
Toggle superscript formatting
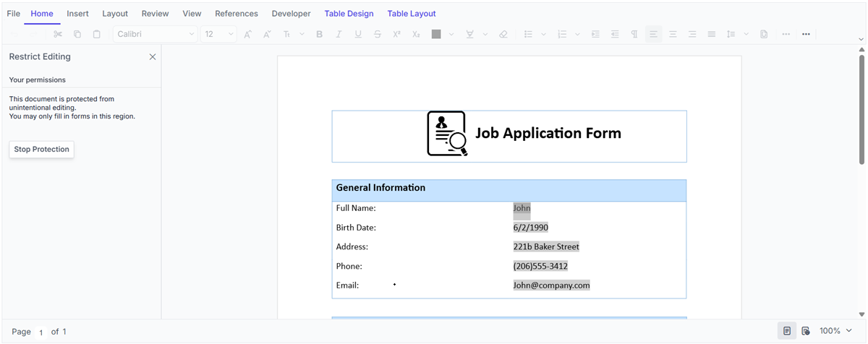(x=396, y=34)
